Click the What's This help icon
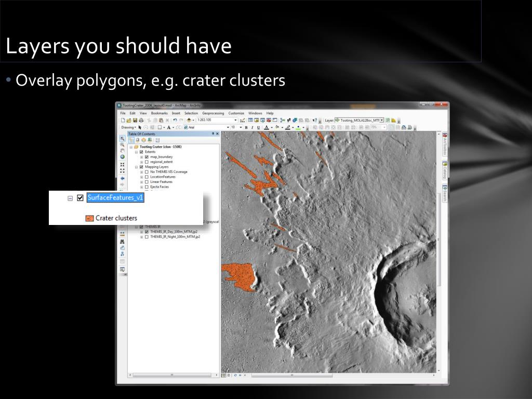This screenshot has width=532, height=399. (x=314, y=120)
